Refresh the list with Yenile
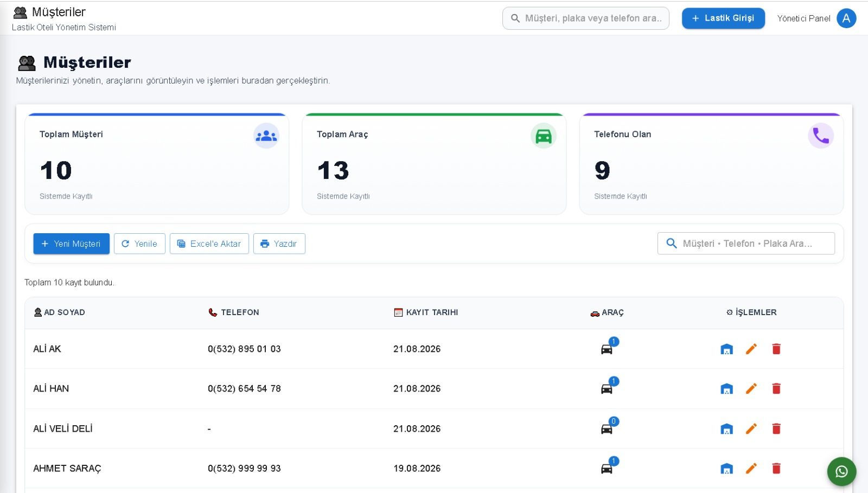 pos(139,244)
